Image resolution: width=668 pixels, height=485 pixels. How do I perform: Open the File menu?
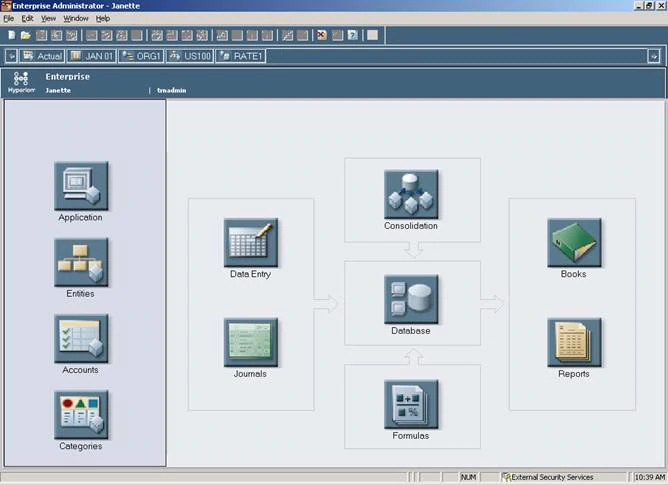(9, 18)
